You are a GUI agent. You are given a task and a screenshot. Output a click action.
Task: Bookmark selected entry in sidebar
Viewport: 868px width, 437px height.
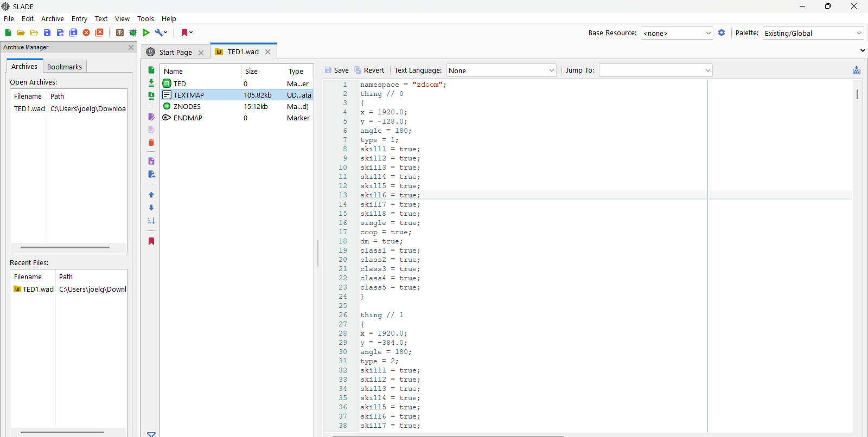(x=151, y=241)
